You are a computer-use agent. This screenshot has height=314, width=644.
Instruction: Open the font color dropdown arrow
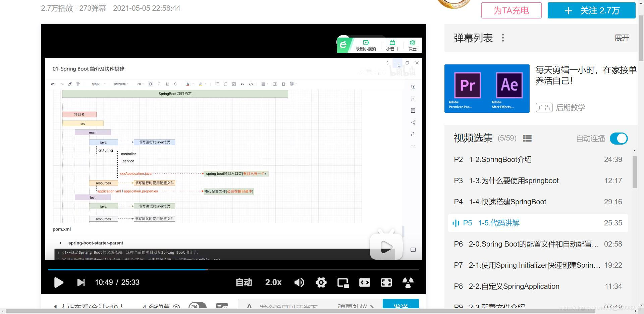[x=193, y=84]
